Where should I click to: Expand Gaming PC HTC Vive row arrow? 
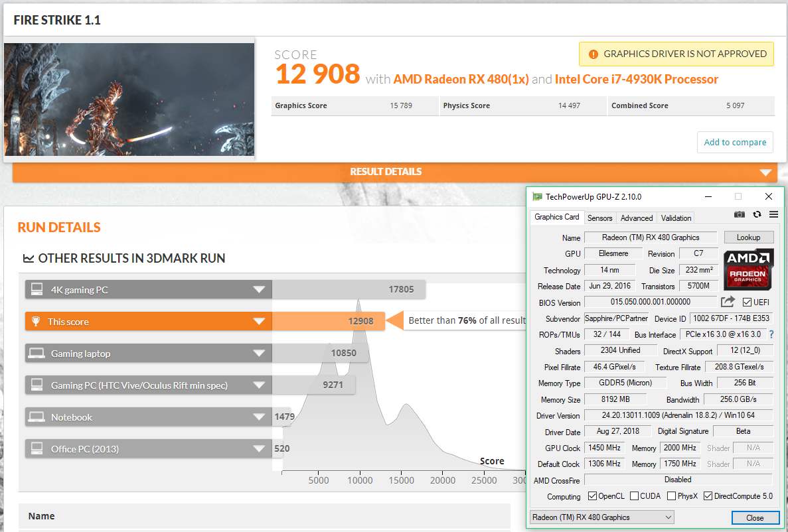(259, 385)
